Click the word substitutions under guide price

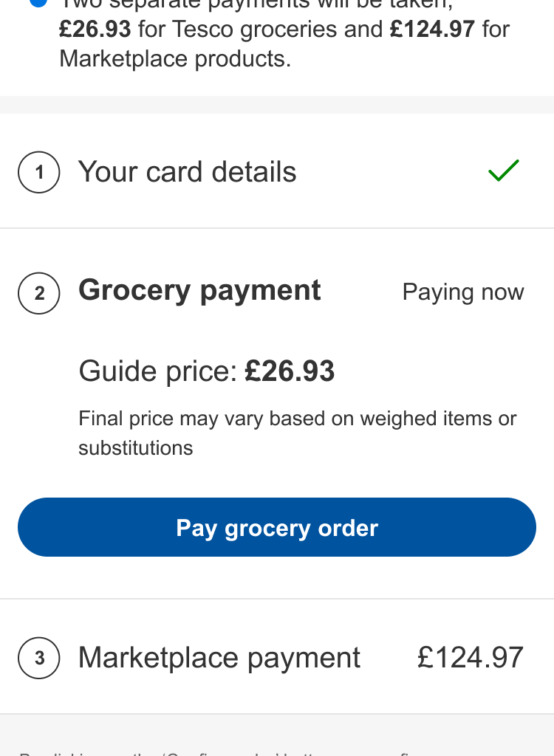[136, 448]
